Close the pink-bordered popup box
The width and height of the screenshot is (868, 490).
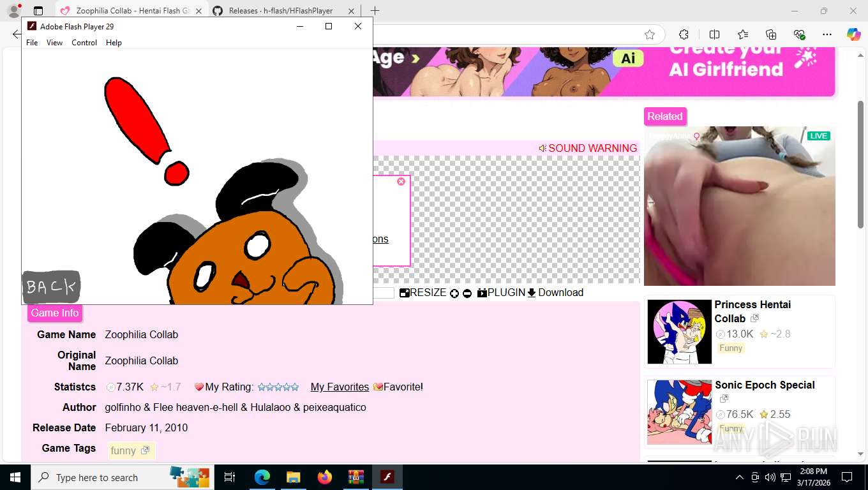(x=401, y=181)
